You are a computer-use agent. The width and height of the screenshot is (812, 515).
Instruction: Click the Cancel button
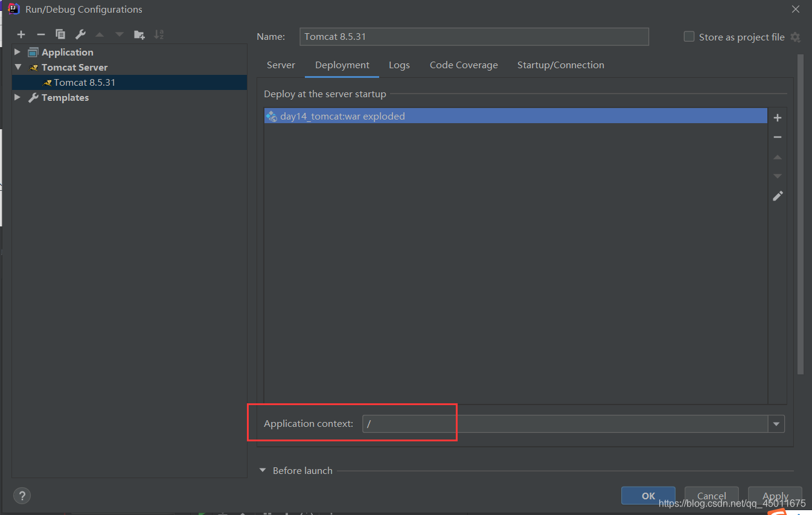pyautogui.click(x=711, y=496)
